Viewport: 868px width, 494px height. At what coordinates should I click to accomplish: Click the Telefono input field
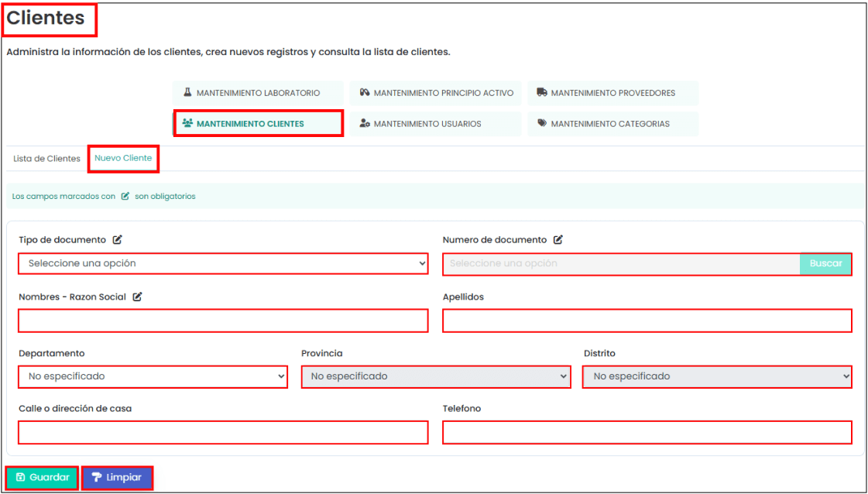tap(647, 432)
